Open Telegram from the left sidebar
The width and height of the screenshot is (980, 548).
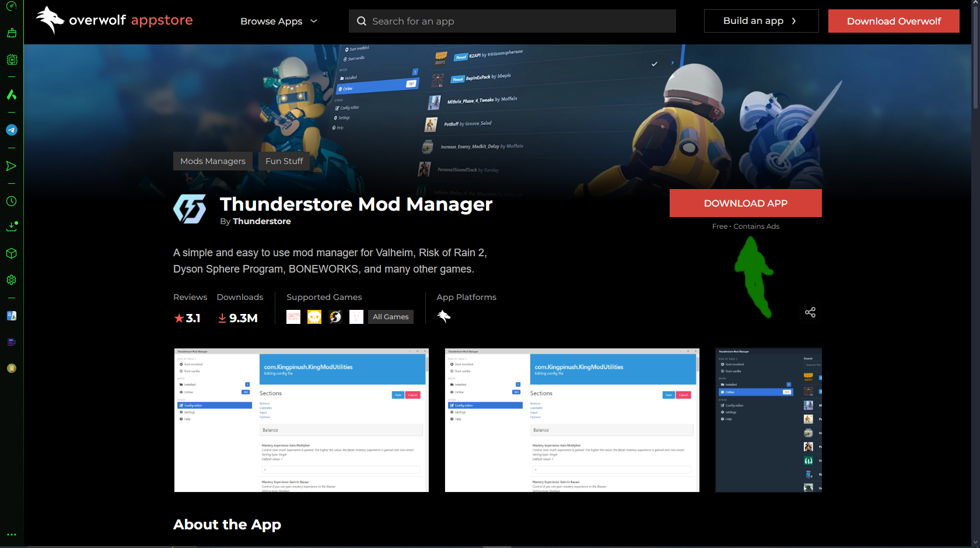(x=11, y=130)
